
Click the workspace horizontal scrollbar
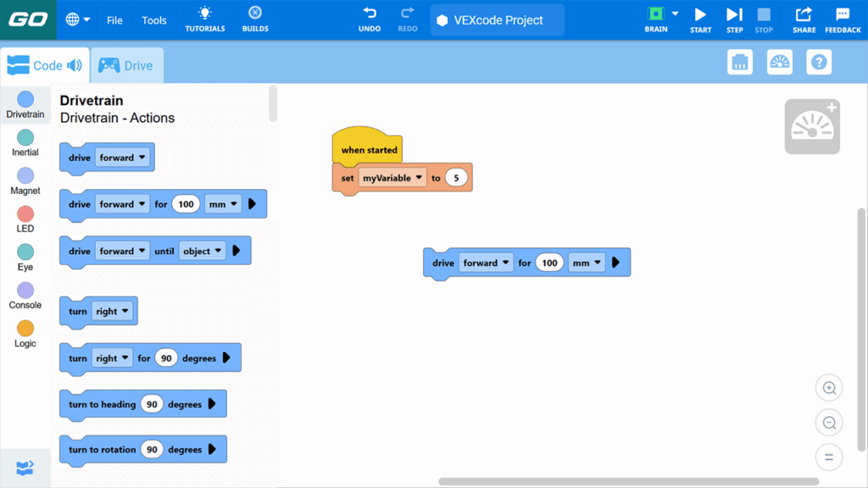tap(628, 482)
